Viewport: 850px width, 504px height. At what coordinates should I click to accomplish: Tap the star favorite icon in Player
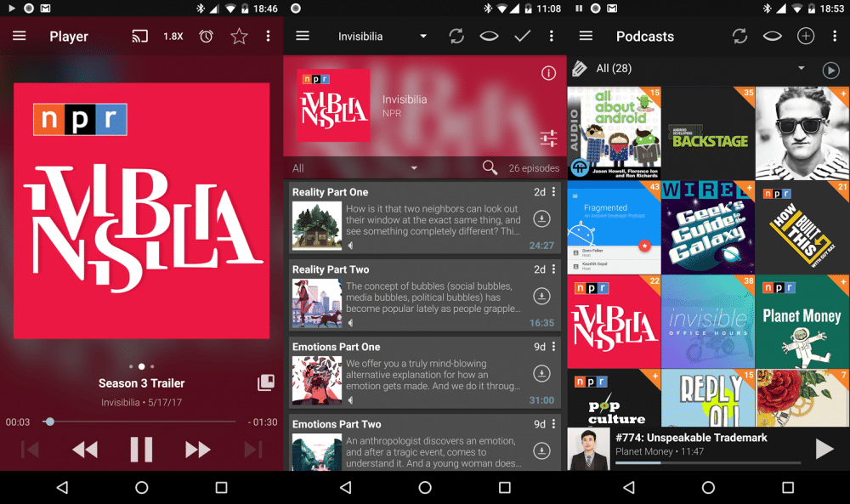pyautogui.click(x=240, y=37)
